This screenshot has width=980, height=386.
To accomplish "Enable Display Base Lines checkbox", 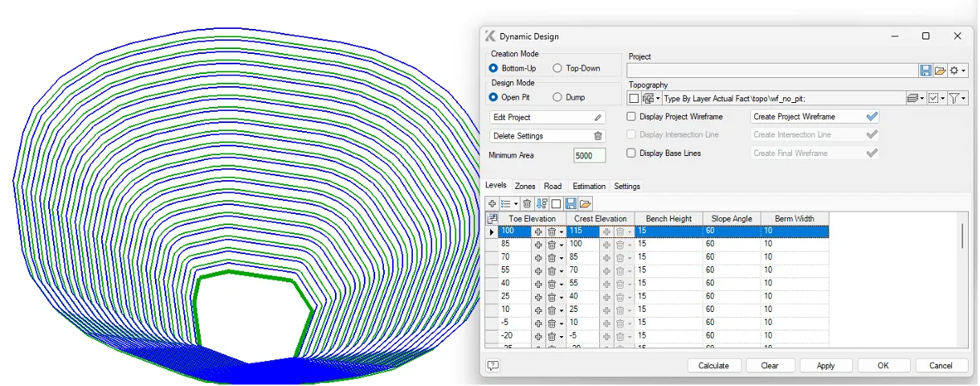I will click(x=631, y=153).
